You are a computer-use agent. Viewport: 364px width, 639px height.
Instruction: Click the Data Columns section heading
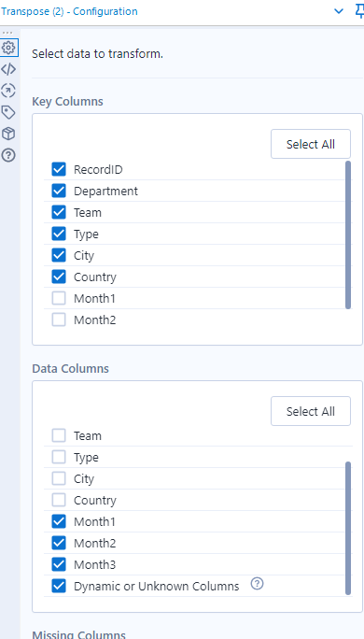tap(70, 368)
